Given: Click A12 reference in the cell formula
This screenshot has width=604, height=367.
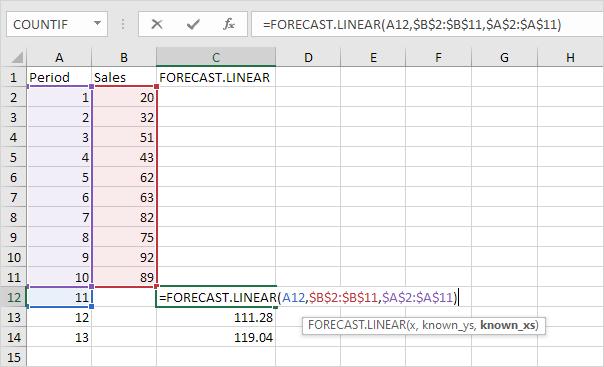Looking at the screenshot, I should point(293,297).
